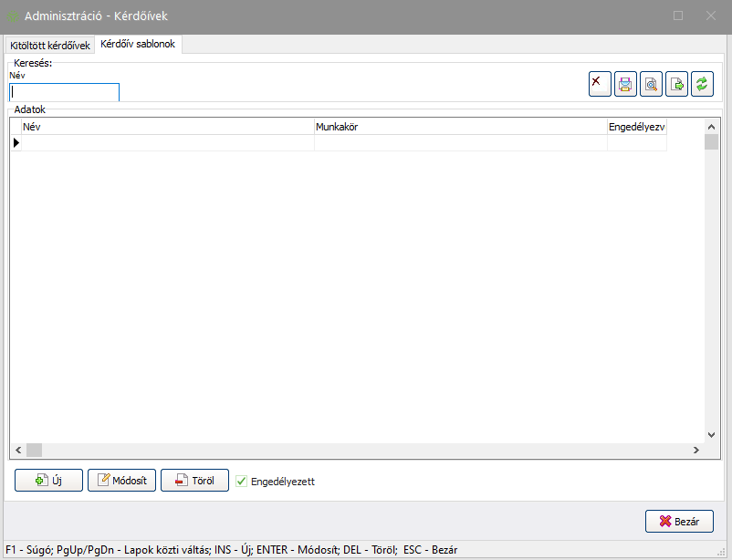Image resolution: width=732 pixels, height=560 pixels.
Task: Sort by the Munkakör column header
Action: pos(460,127)
